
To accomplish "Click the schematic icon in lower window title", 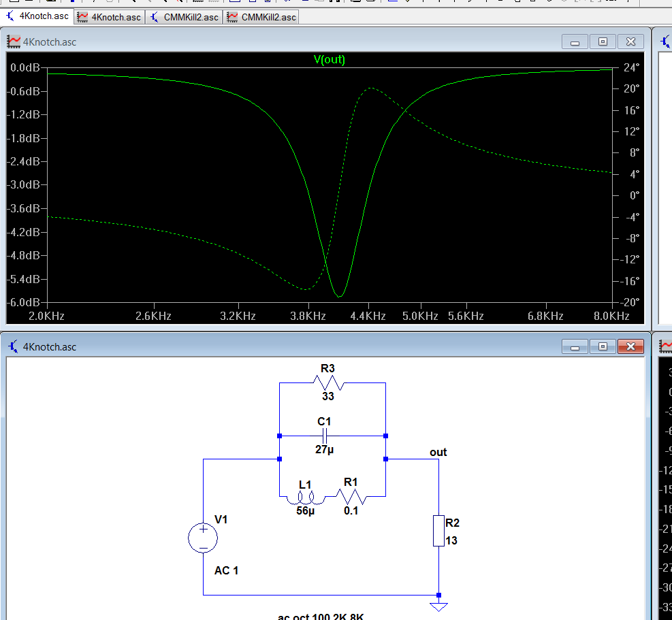I will click(14, 346).
